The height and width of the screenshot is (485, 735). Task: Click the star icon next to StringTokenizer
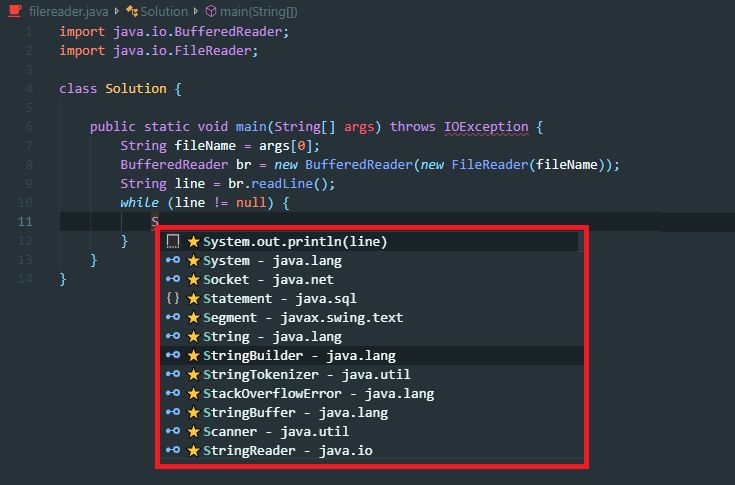point(194,374)
